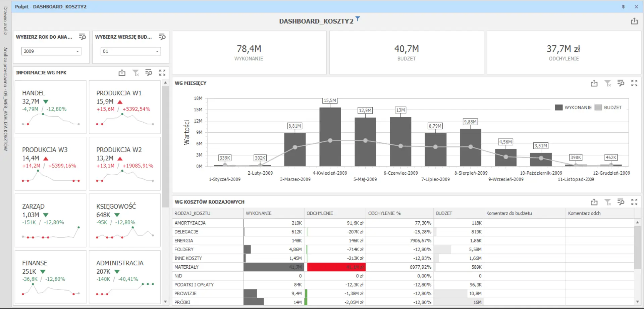644x309 pixels.
Task: Select the MATERIAŁY row
Action: click(403, 267)
